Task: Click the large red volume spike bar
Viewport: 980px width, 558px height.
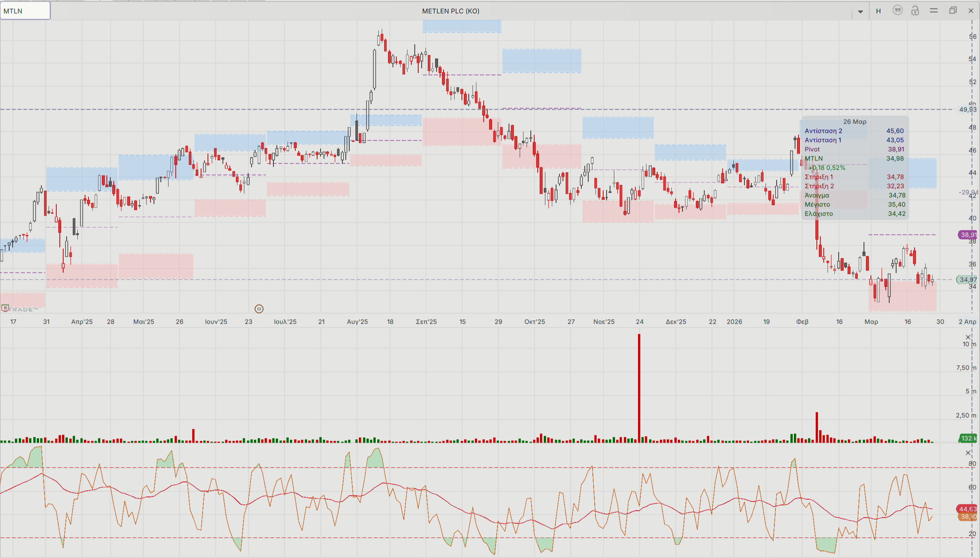Action: (x=639, y=387)
